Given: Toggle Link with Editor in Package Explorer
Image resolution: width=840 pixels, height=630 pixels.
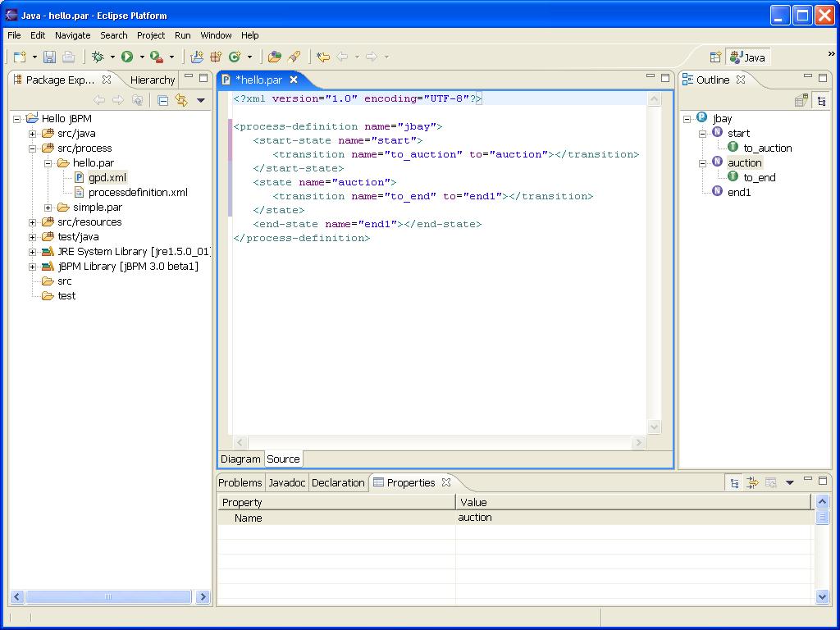Looking at the screenshot, I should (181, 100).
